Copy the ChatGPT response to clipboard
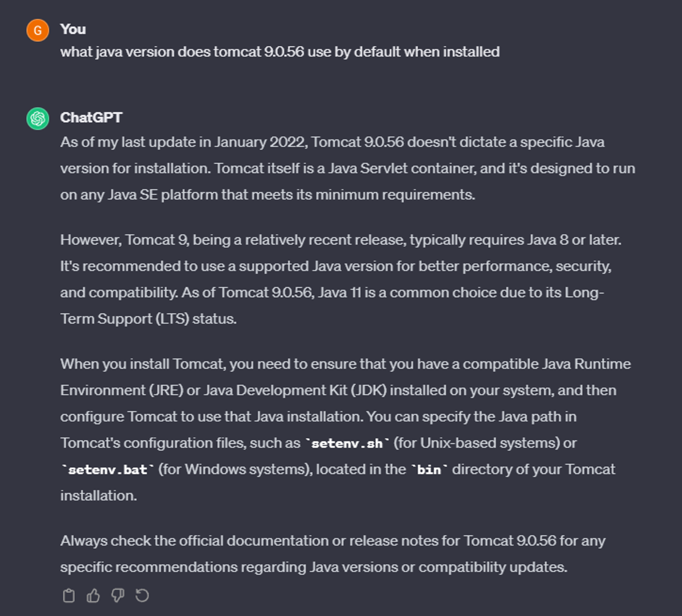Image resolution: width=682 pixels, height=616 pixels. [x=69, y=596]
